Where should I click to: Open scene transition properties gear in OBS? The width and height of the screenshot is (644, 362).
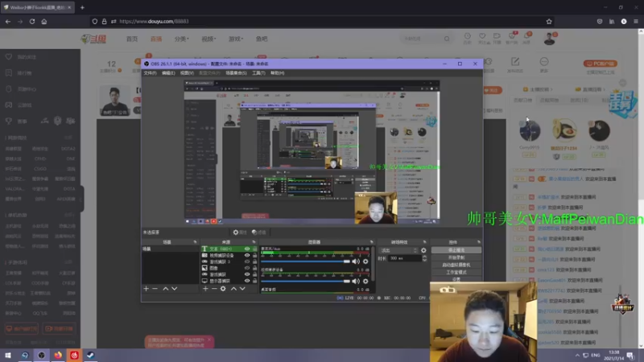click(x=423, y=250)
